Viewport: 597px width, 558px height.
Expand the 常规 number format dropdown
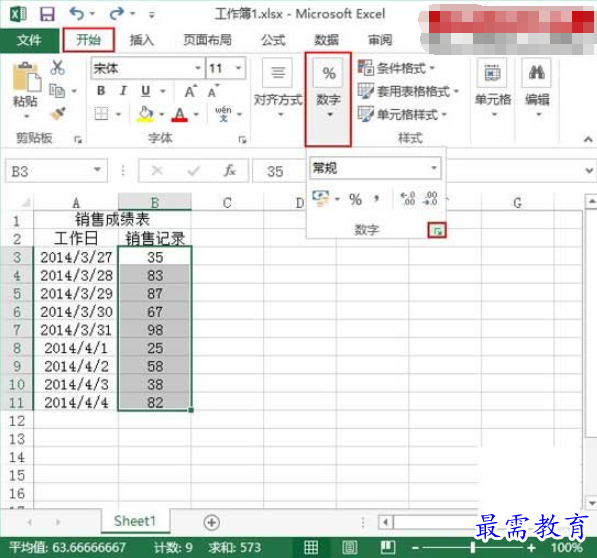coord(434,168)
